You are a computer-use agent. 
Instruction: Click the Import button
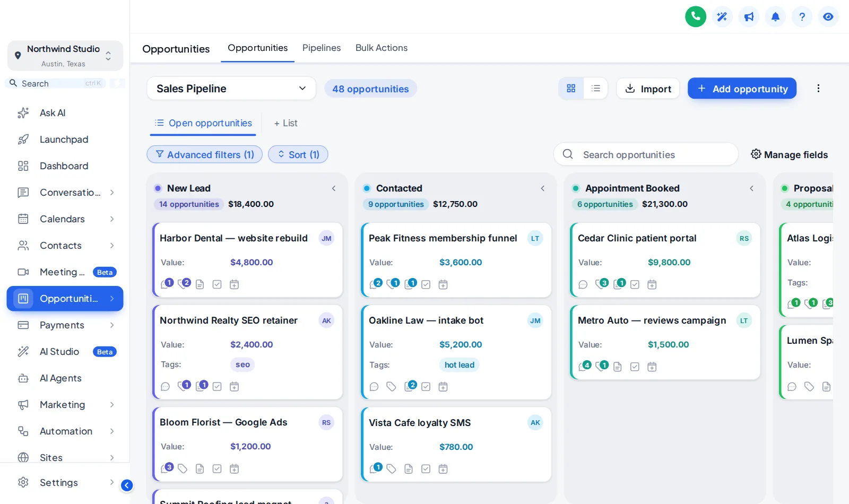(648, 89)
